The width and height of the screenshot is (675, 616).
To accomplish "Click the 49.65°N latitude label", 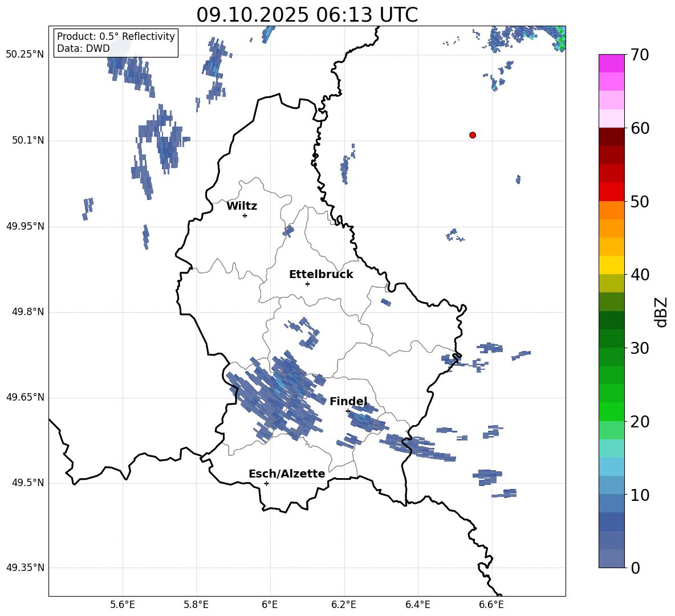I will tap(25, 397).
